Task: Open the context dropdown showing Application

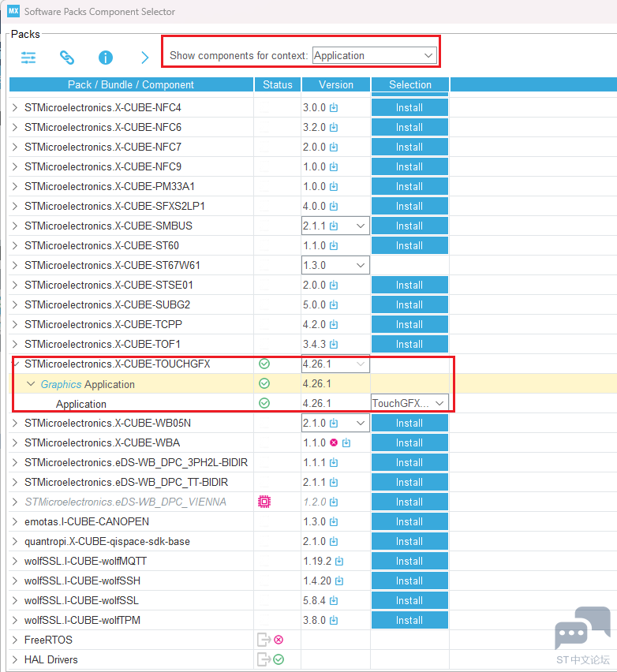Action: (x=374, y=55)
